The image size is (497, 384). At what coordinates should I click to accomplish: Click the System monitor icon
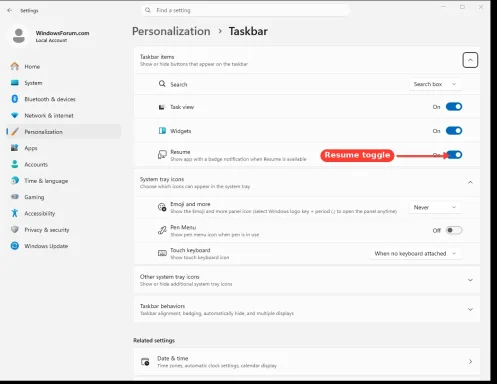(x=15, y=83)
